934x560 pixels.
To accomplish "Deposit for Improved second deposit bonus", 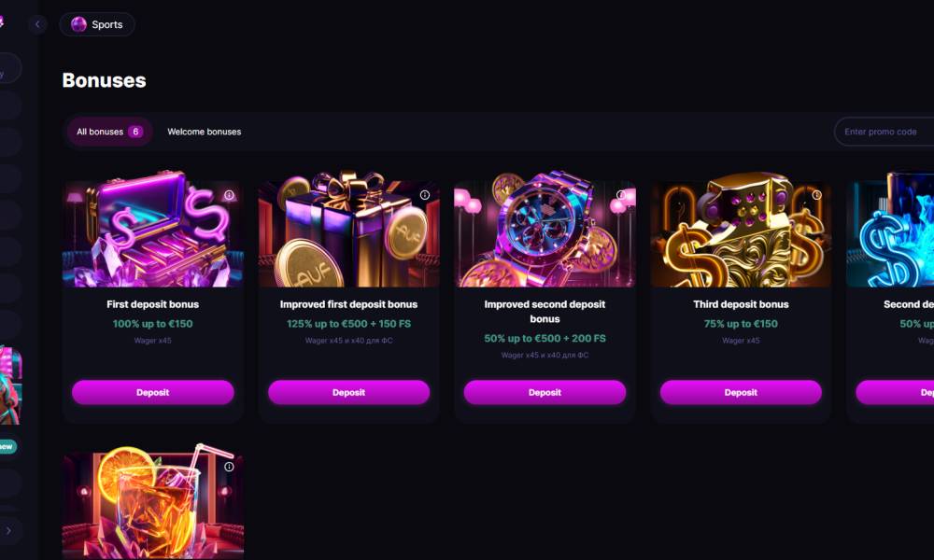I will click(545, 392).
